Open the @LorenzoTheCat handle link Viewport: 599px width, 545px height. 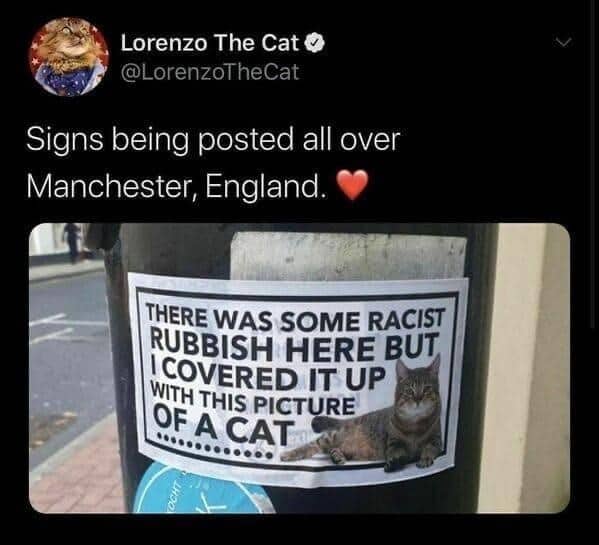(x=209, y=72)
